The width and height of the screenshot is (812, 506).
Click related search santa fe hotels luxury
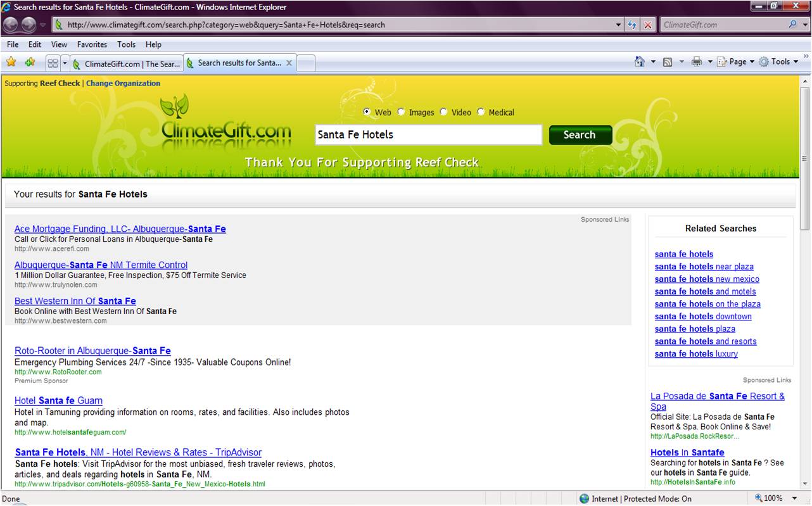[696, 354]
